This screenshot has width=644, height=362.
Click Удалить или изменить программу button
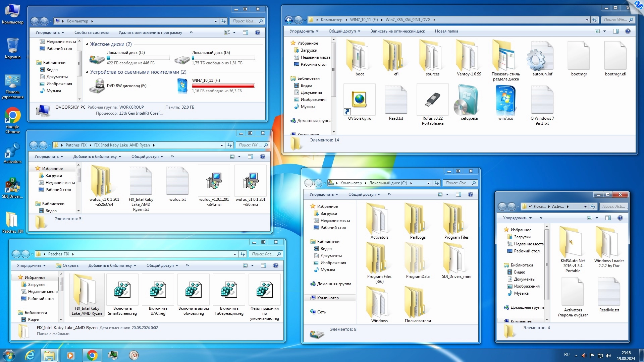(x=150, y=33)
